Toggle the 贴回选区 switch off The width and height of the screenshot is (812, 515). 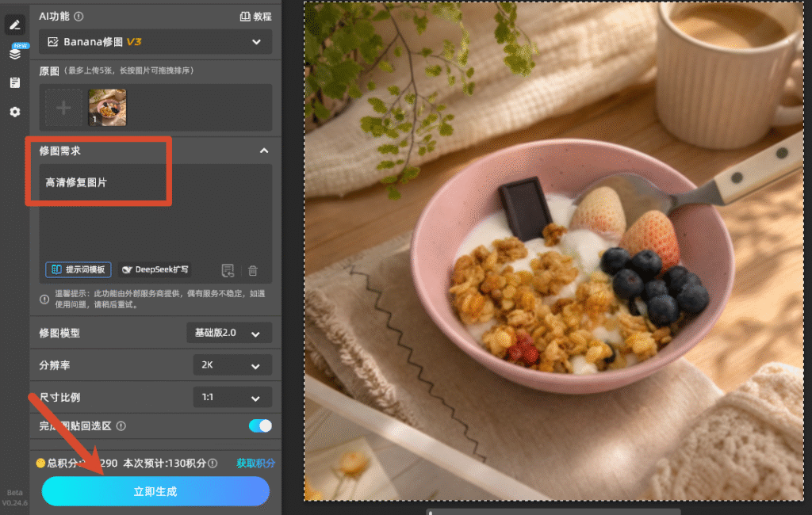tap(260, 425)
